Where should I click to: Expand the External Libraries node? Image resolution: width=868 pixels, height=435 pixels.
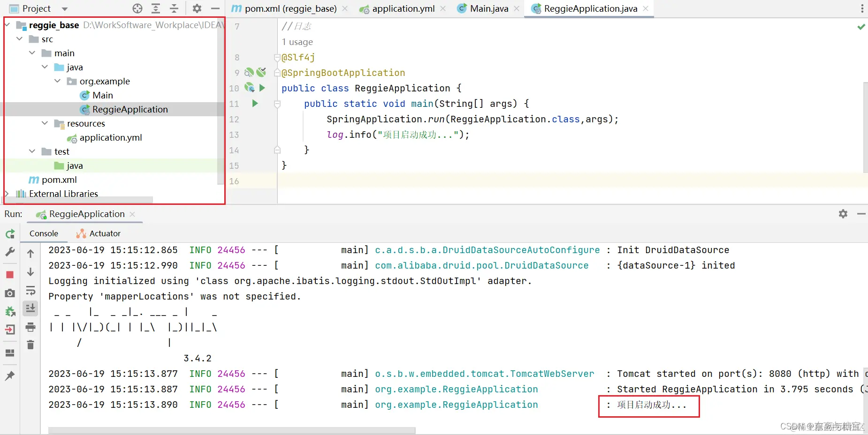[7, 193]
